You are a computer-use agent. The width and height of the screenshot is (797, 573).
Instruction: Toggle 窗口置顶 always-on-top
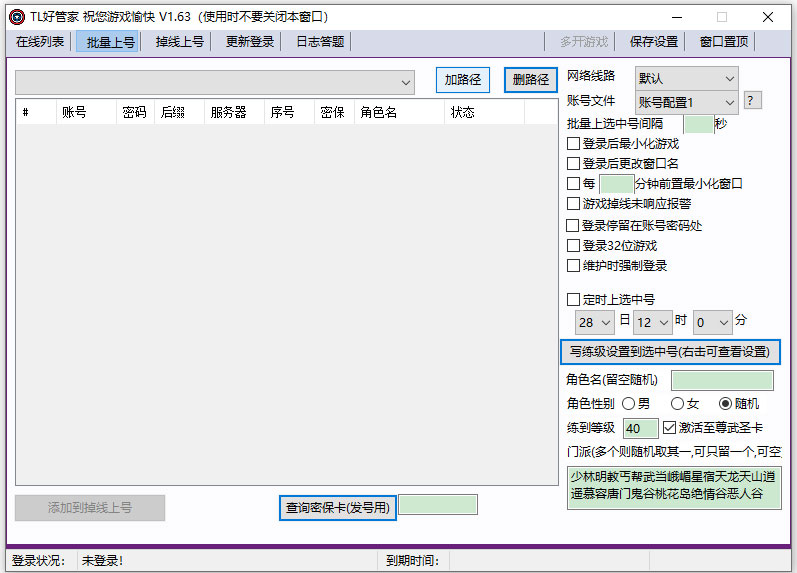723,42
